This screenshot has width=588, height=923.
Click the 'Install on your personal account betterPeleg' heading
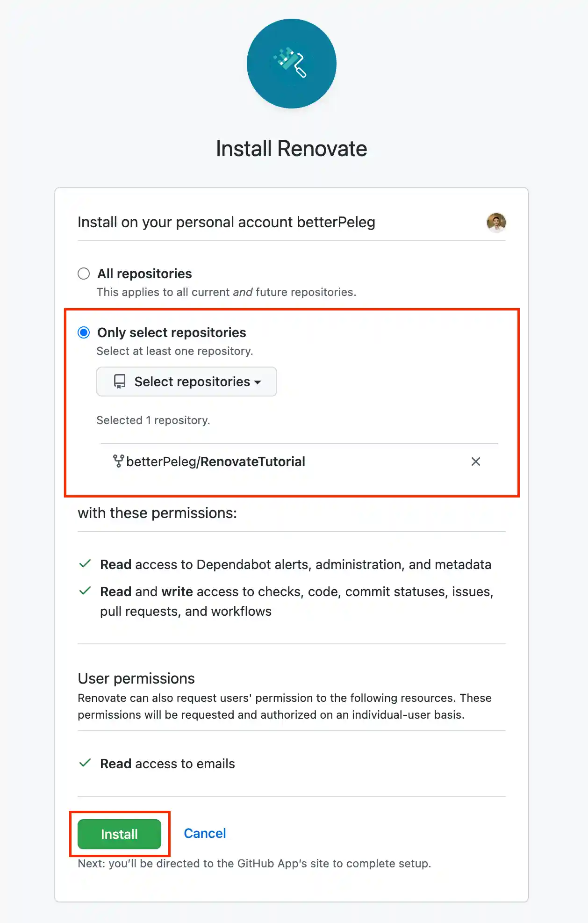[x=226, y=222]
